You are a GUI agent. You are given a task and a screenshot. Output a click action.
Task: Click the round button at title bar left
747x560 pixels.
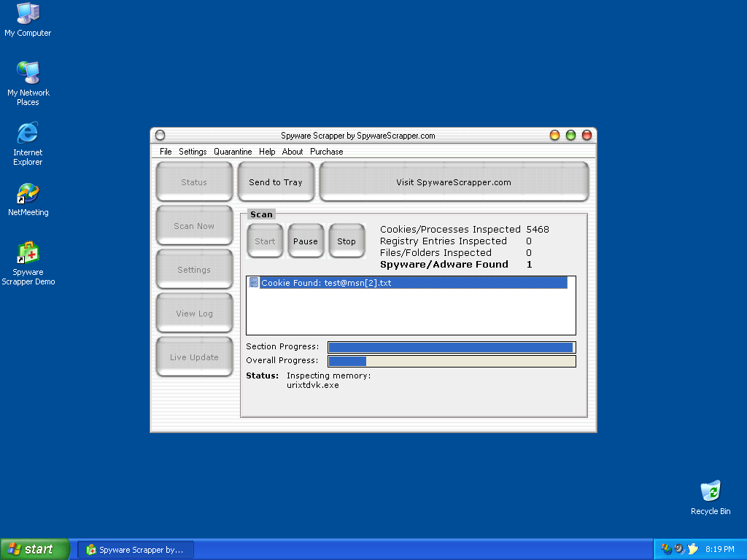160,135
